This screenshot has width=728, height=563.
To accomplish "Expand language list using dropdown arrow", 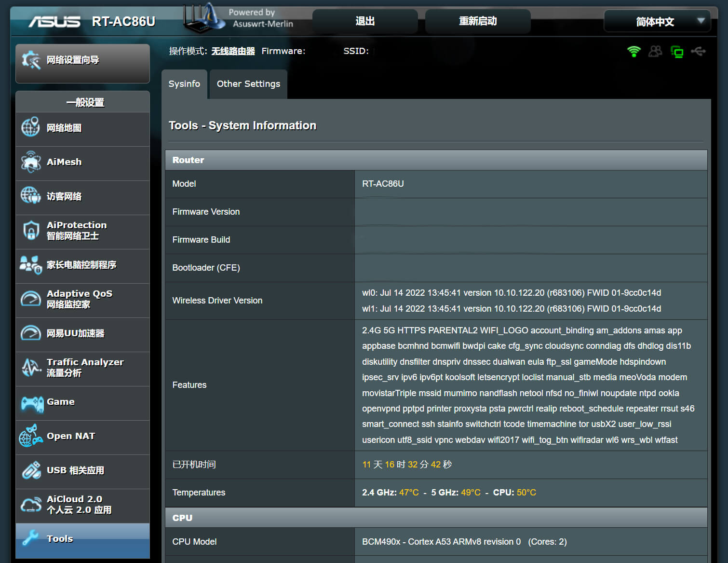I will 701,21.
